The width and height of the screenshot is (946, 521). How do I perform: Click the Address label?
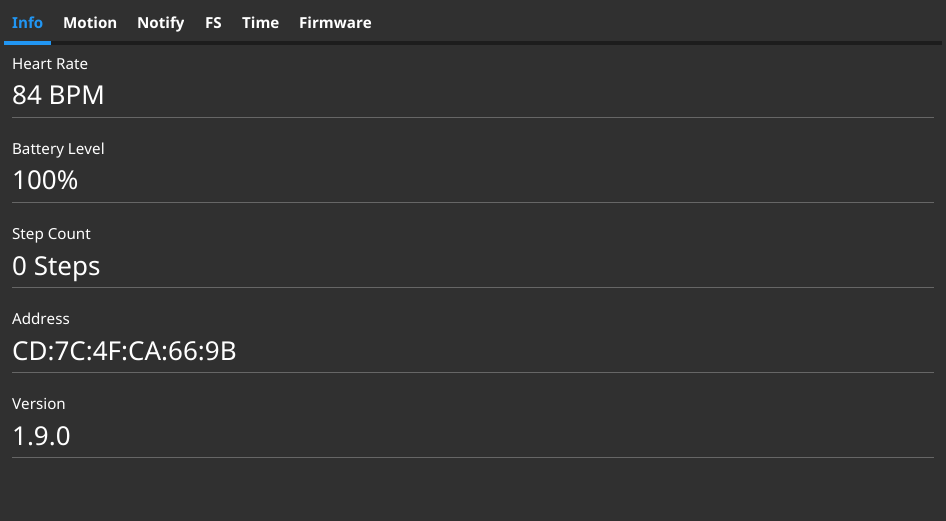pyautogui.click(x=41, y=319)
